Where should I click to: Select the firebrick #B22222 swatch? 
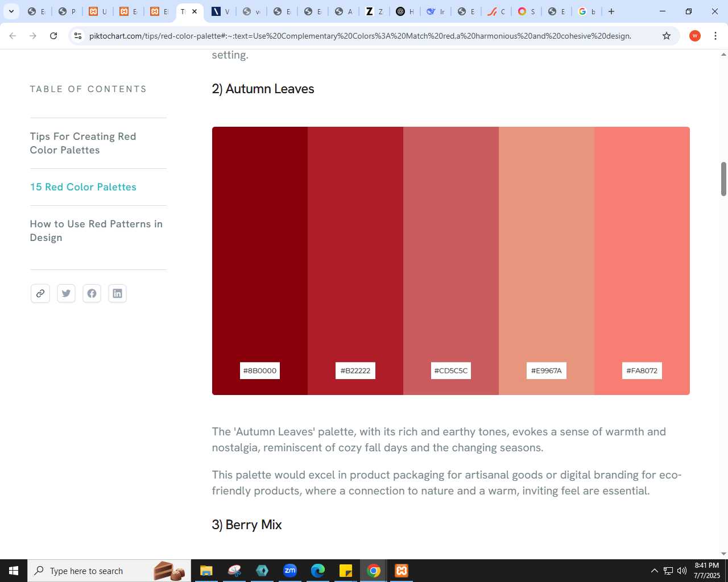coord(355,261)
